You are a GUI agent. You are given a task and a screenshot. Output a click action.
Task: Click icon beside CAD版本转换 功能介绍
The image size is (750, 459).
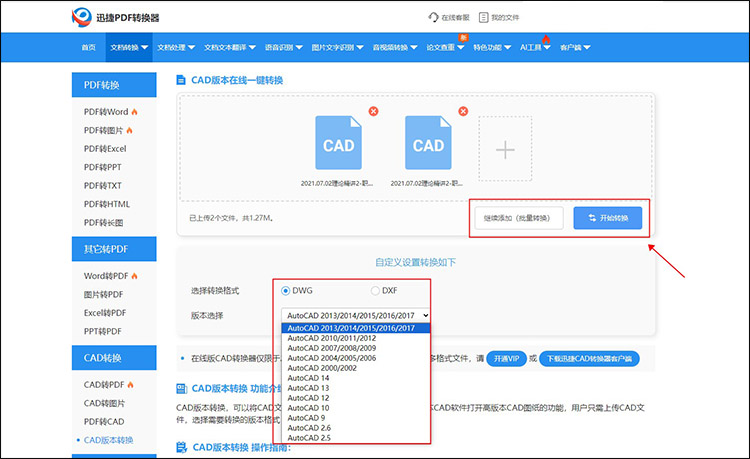pyautogui.click(x=181, y=388)
